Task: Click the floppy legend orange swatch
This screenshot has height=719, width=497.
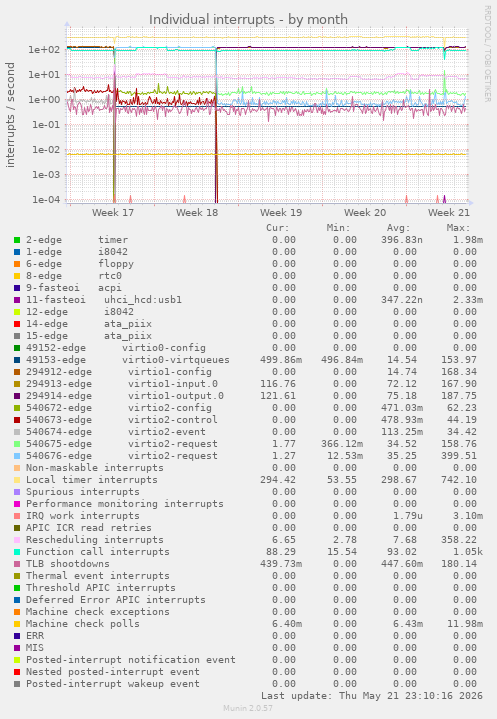Action: (17, 264)
